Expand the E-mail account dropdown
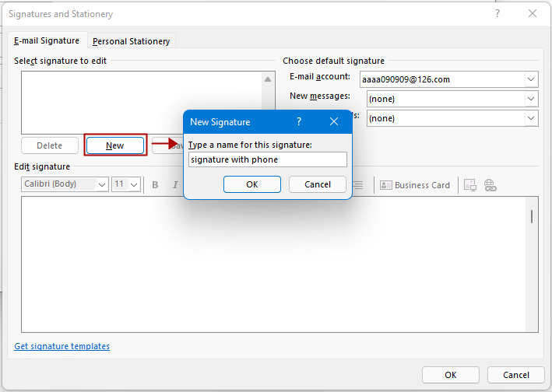 click(x=531, y=79)
